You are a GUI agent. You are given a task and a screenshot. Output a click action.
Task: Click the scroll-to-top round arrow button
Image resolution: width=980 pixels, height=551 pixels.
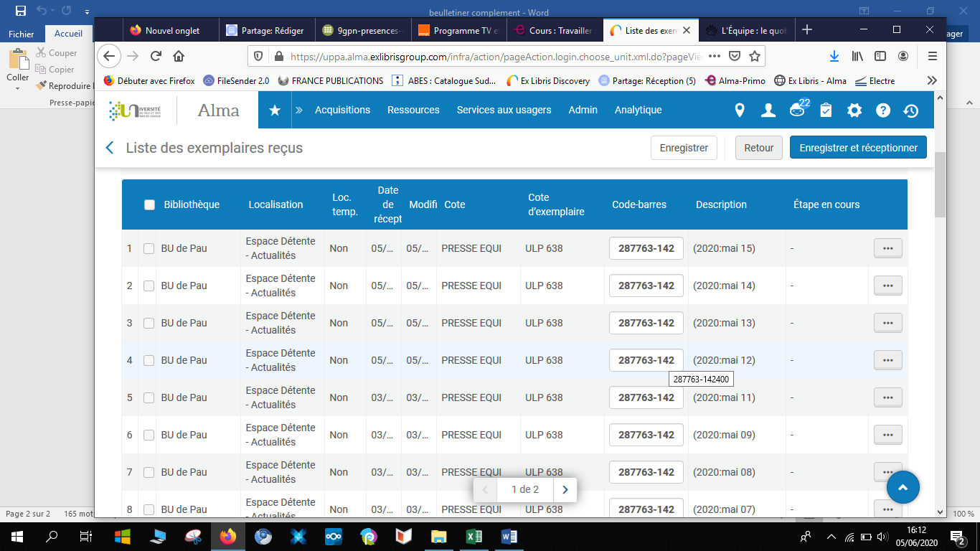pyautogui.click(x=903, y=487)
